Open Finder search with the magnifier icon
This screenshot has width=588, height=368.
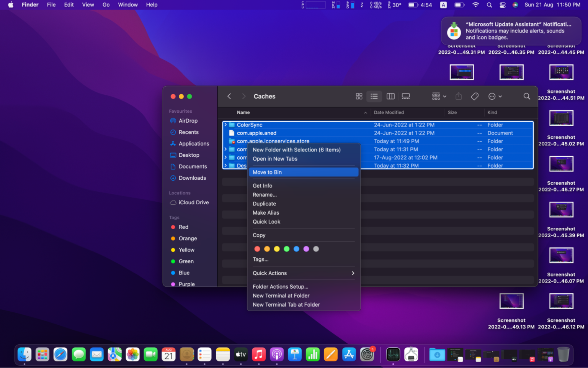tap(527, 96)
